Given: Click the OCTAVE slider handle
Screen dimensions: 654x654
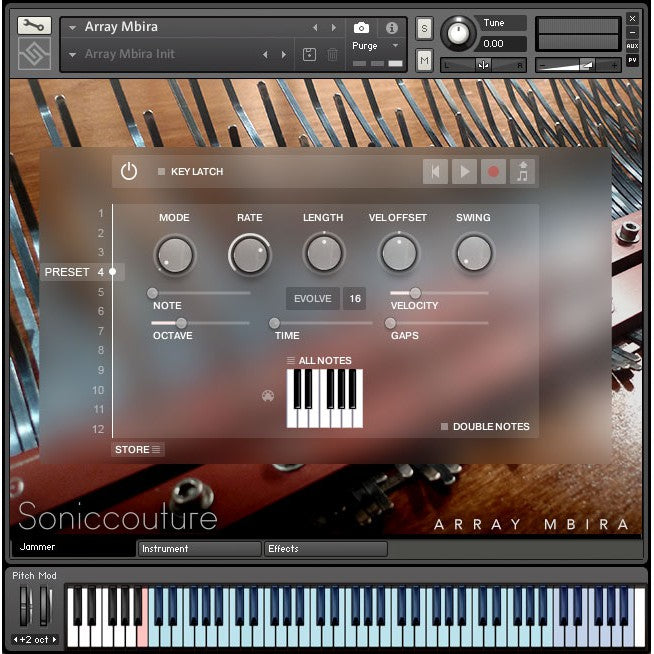Looking at the screenshot, I should [x=181, y=323].
